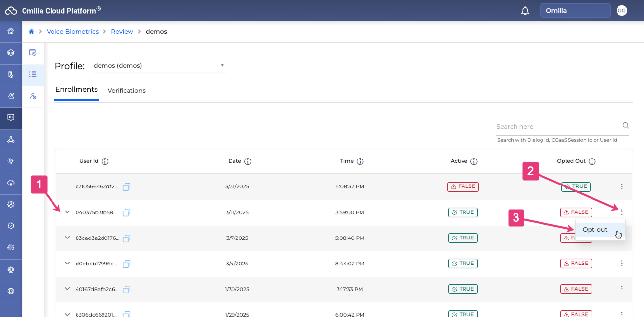Image resolution: width=644 pixels, height=317 pixels.
Task: Open Voice Biometrics breadcrumb link
Action: pos(73,32)
